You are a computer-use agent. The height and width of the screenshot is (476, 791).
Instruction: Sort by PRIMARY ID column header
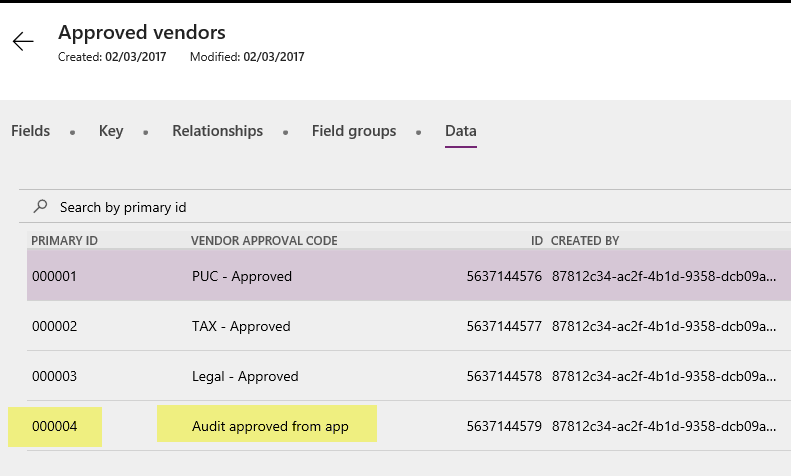[64, 241]
